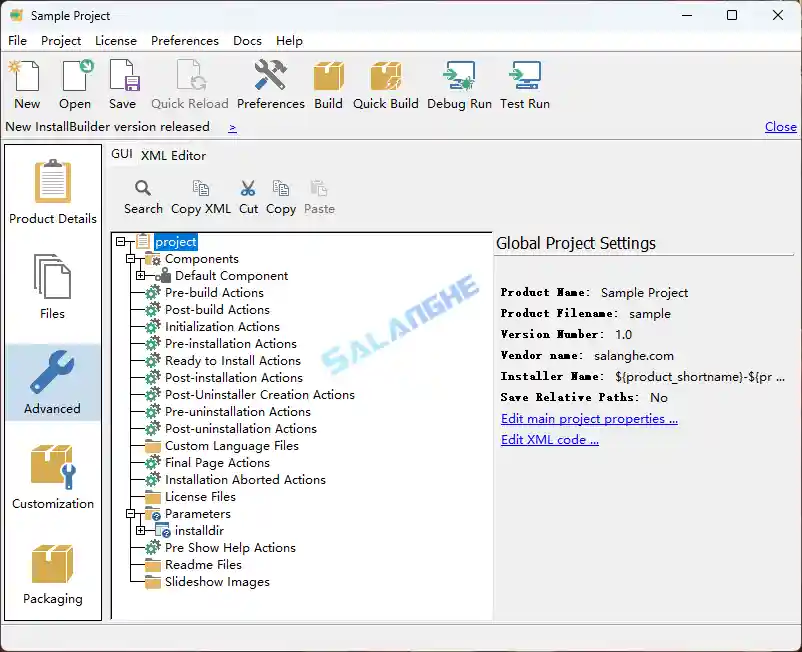Viewport: 802px width, 652px height.
Task: Click the gear icon of Pre-build Actions
Action: [x=152, y=293]
